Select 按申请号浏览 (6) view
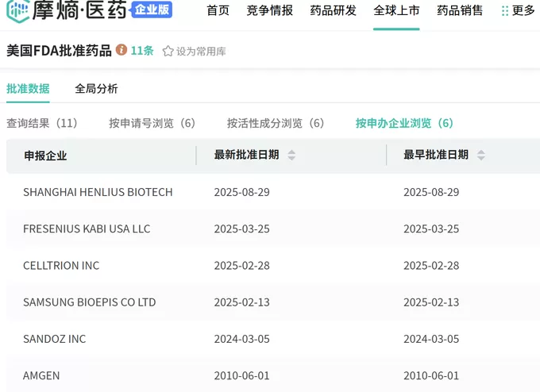The width and height of the screenshot is (540, 392). tap(152, 123)
